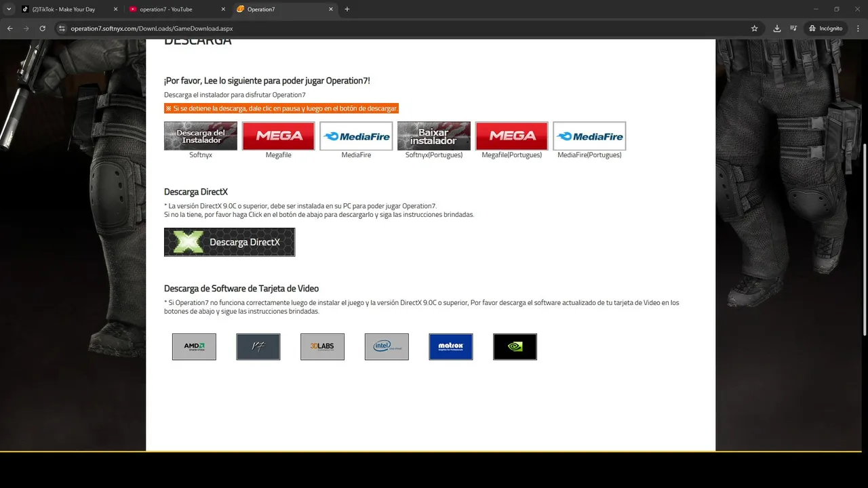Reload the current page
The width and height of the screenshot is (868, 488).
[43, 28]
